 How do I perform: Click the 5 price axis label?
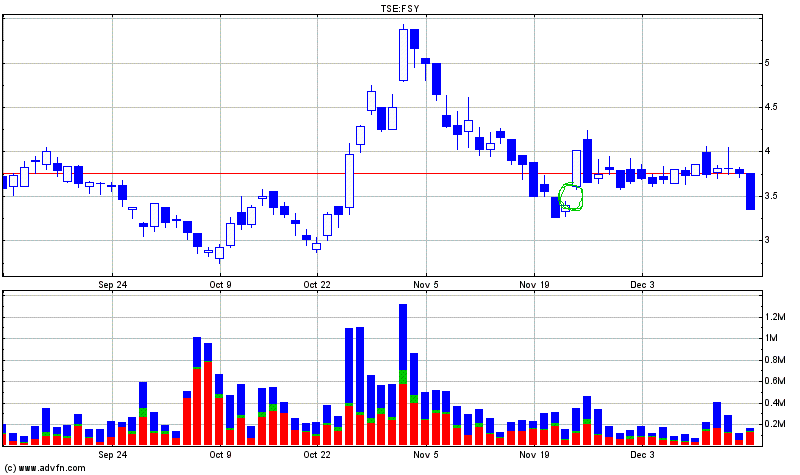coord(767,63)
